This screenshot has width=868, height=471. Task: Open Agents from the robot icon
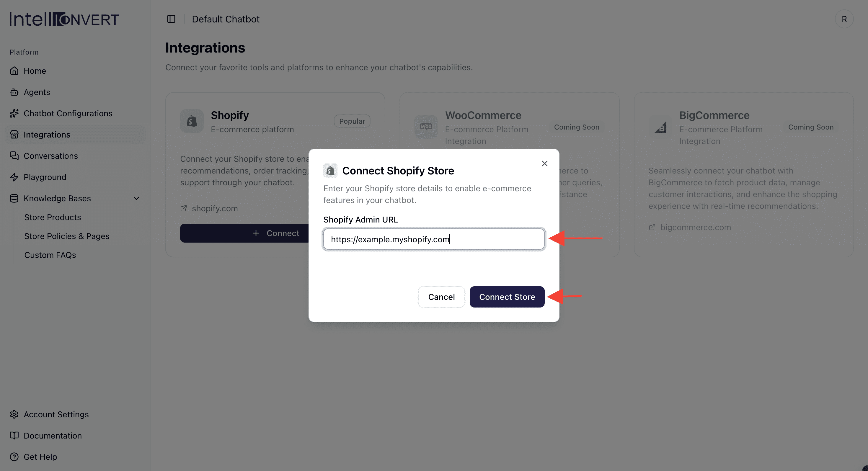[x=14, y=92]
